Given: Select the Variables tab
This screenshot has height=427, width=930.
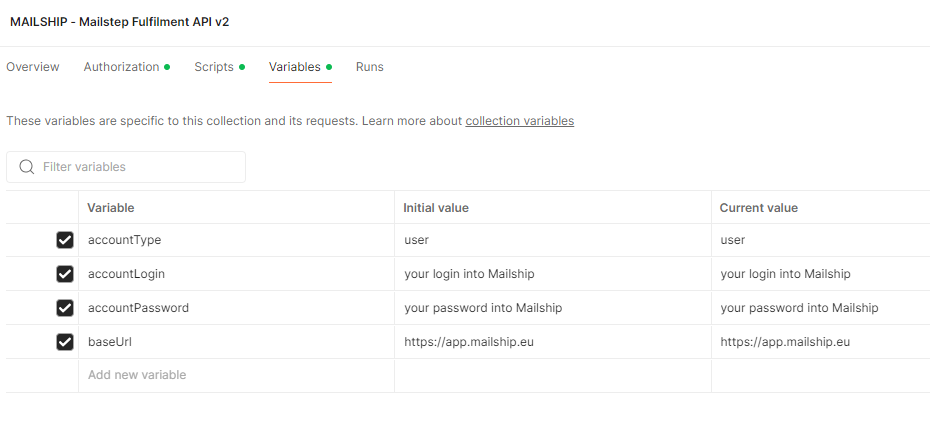Looking at the screenshot, I should tap(295, 67).
